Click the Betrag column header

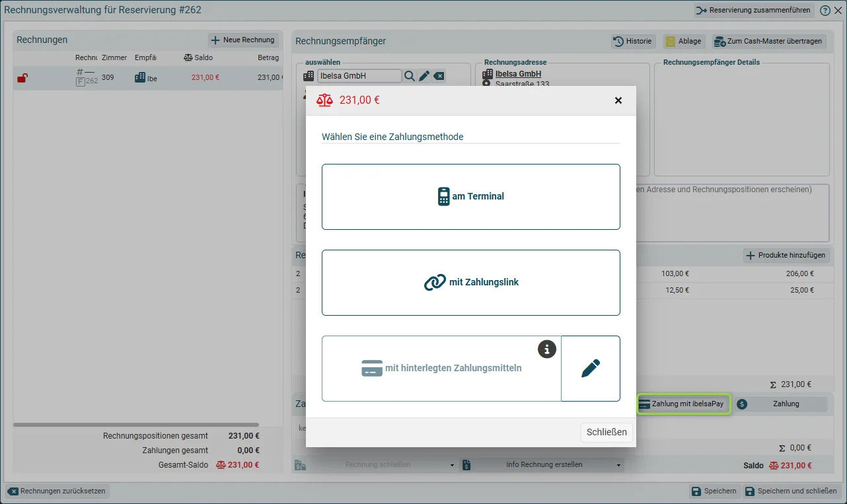[x=268, y=58]
